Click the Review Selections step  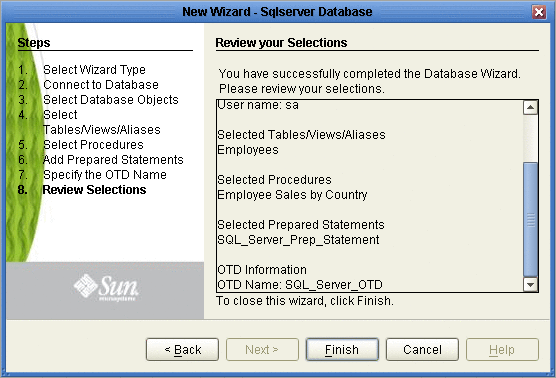coord(94,190)
